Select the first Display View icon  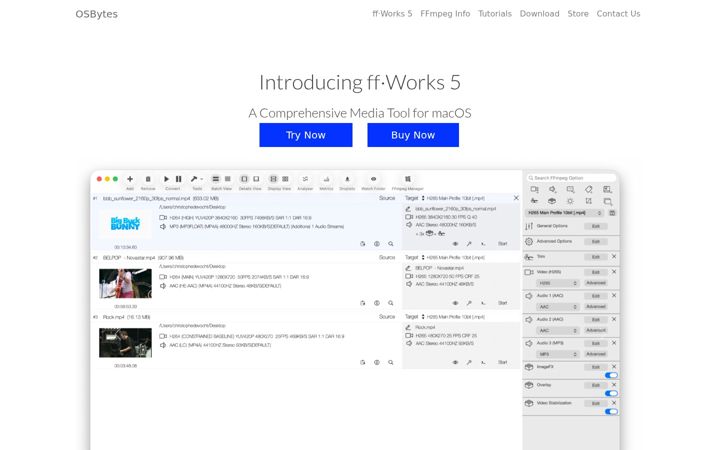point(273,179)
